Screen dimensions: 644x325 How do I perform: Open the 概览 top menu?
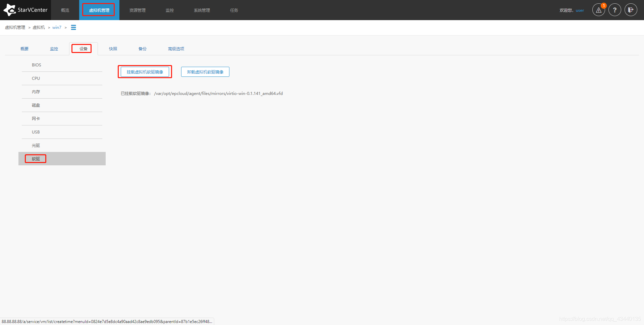click(65, 10)
